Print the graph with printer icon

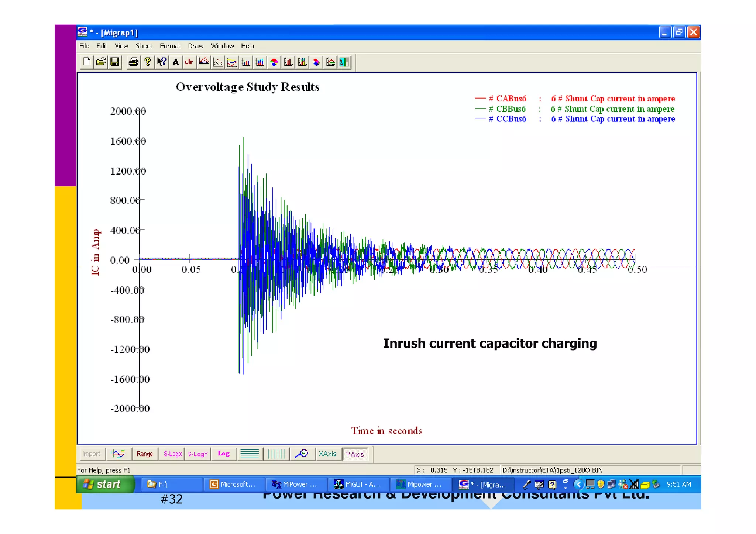click(x=133, y=62)
